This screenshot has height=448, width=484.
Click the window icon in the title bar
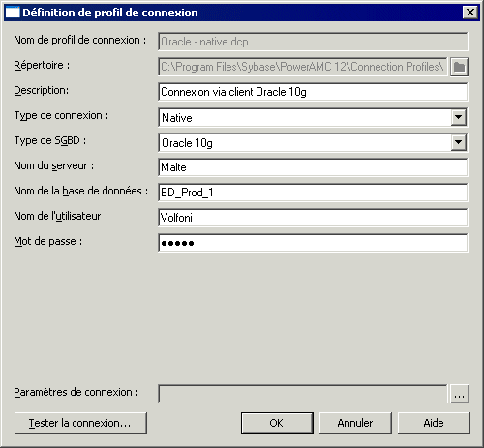coord(13,13)
